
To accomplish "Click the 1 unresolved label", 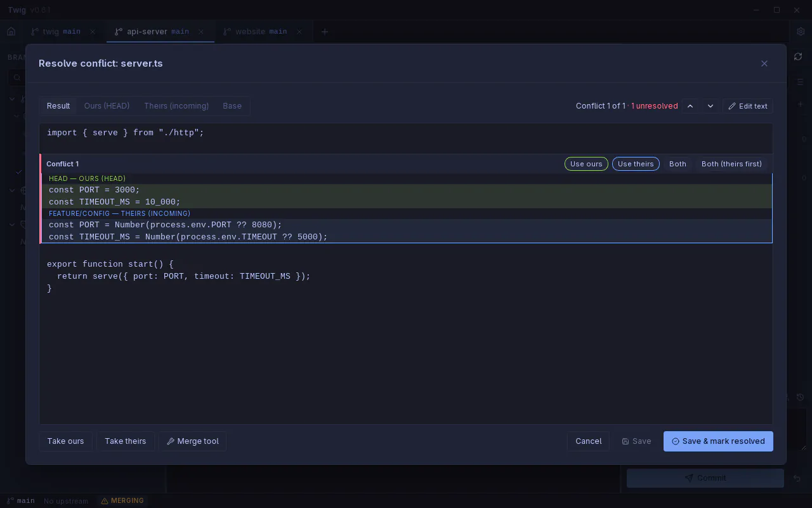I will pos(655,106).
